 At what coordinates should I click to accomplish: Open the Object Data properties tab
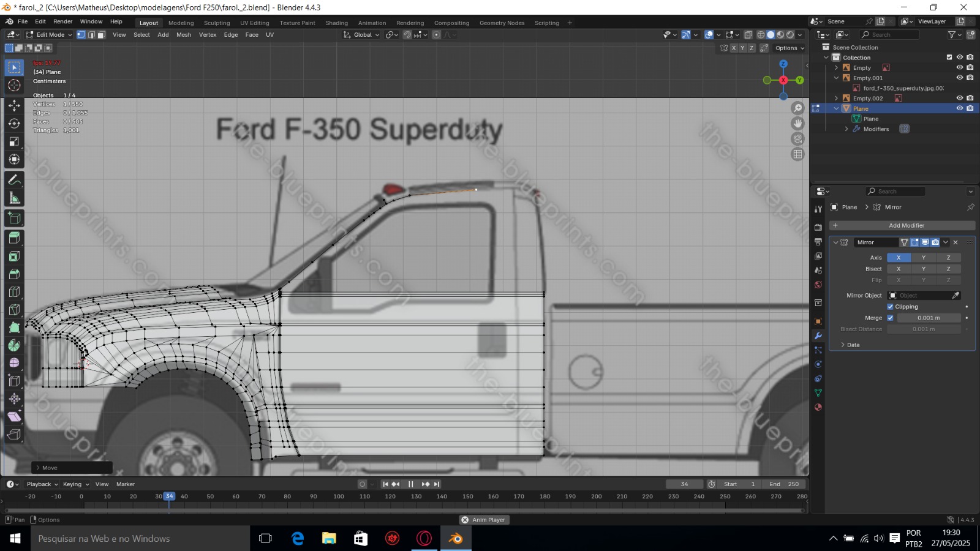click(818, 393)
